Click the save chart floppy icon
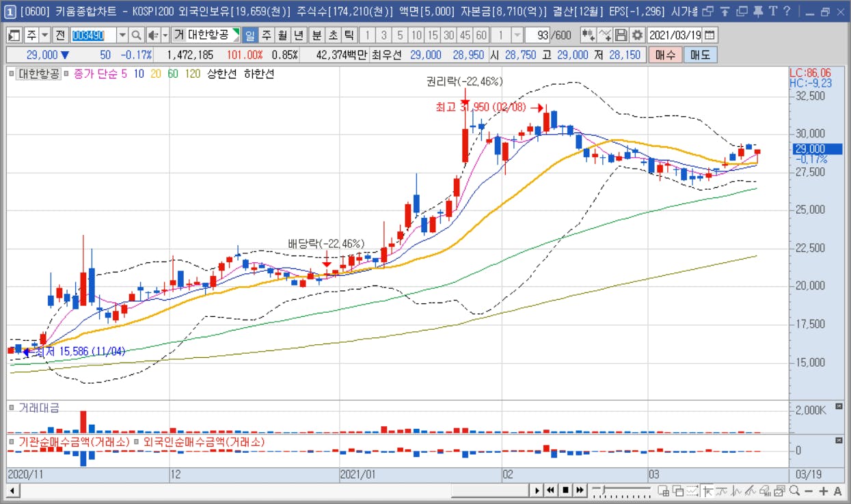This screenshot has width=851, height=504. pos(621,35)
